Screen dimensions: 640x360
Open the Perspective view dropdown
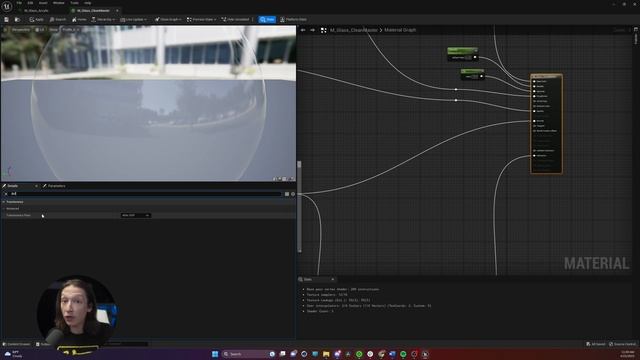20,30
